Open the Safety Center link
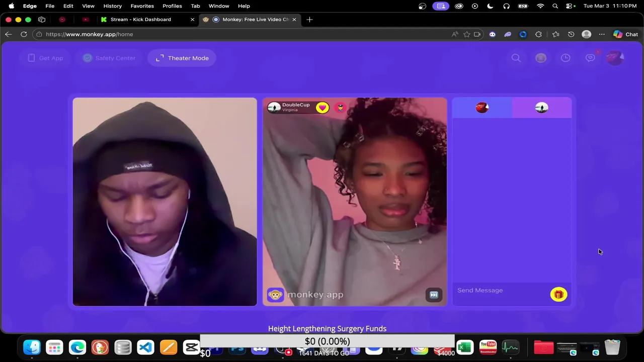This screenshot has width=644, height=362. [x=109, y=58]
